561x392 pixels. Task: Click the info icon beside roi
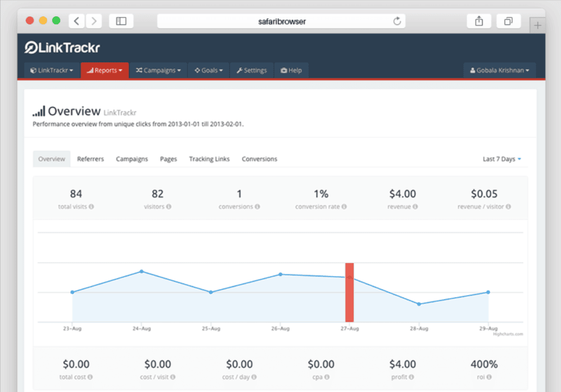(x=489, y=377)
